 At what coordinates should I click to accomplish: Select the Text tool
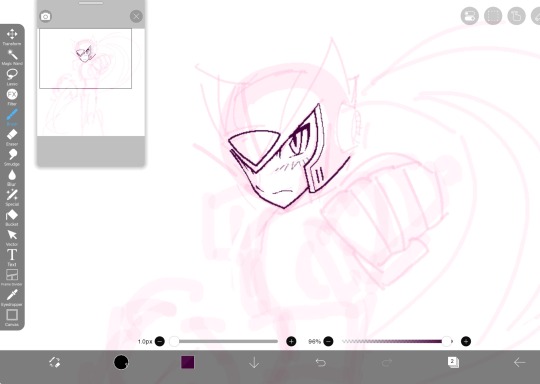[x=12, y=257]
